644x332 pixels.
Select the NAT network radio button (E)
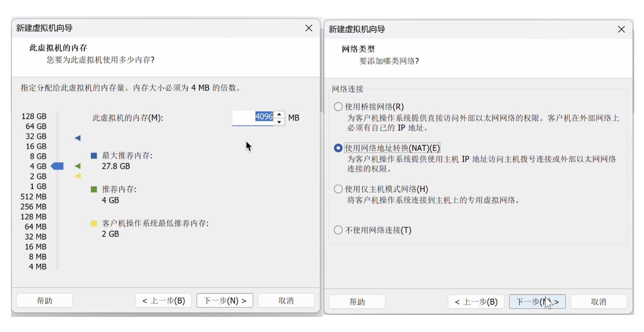(338, 148)
